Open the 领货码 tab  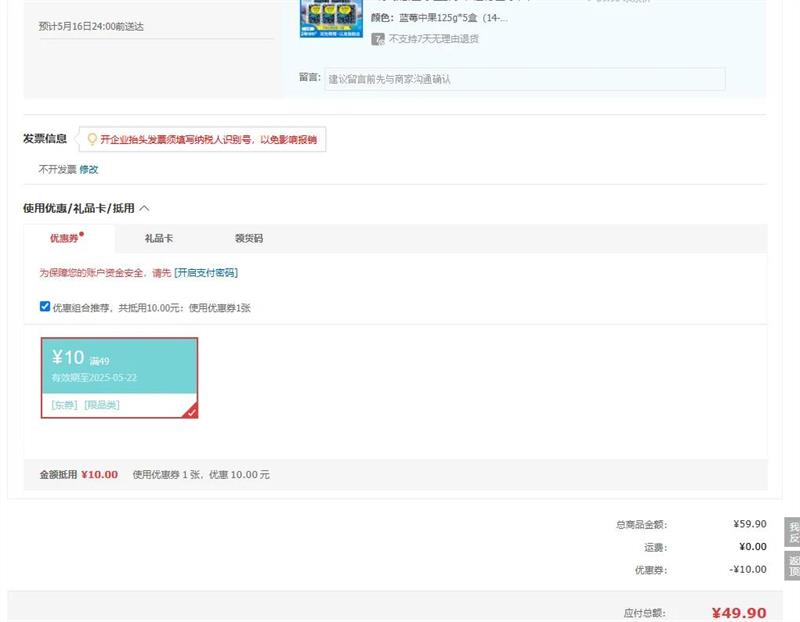[248, 239]
